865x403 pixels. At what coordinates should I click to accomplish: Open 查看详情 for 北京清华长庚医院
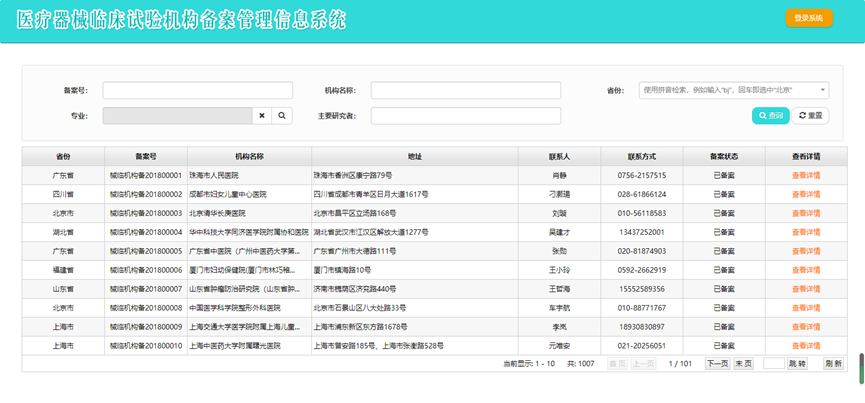click(806, 213)
